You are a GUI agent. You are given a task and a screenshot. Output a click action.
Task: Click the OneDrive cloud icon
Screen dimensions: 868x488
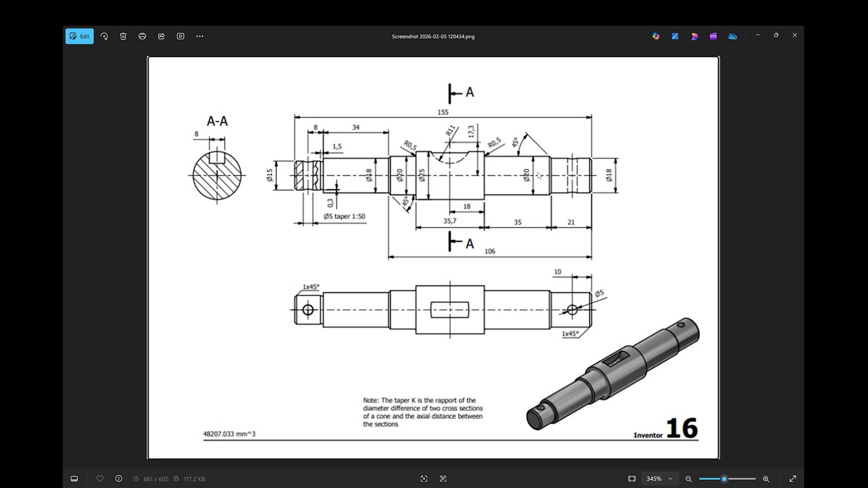tap(732, 36)
